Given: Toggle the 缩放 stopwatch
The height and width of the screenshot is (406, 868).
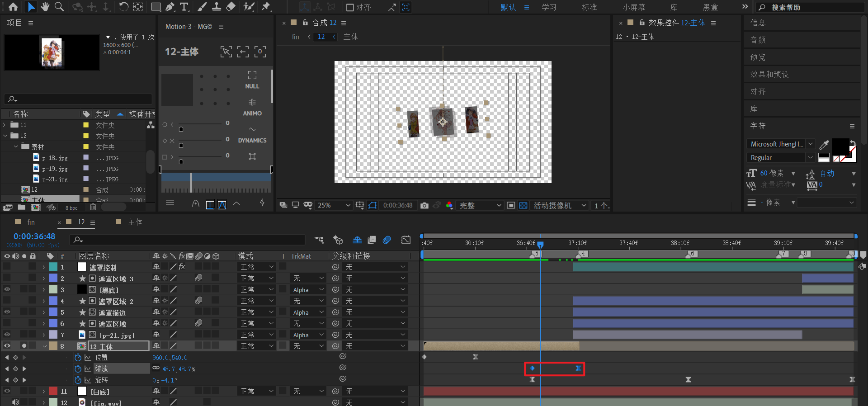Looking at the screenshot, I should pyautogui.click(x=78, y=369).
